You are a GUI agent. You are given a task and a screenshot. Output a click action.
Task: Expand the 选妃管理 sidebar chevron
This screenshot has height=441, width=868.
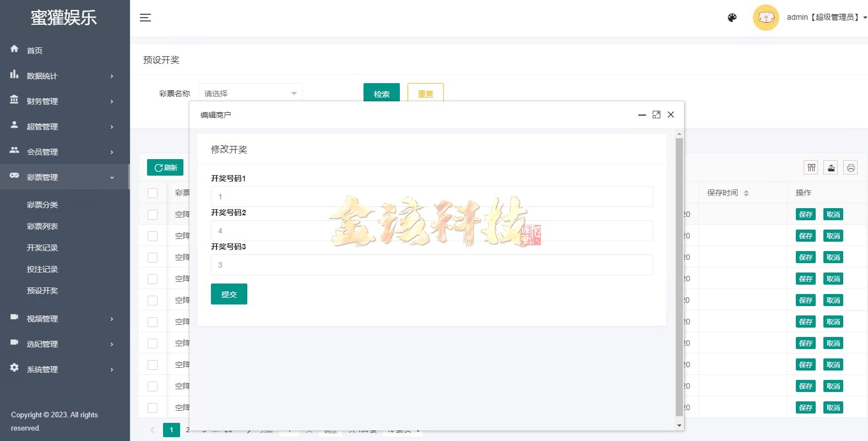click(x=112, y=344)
